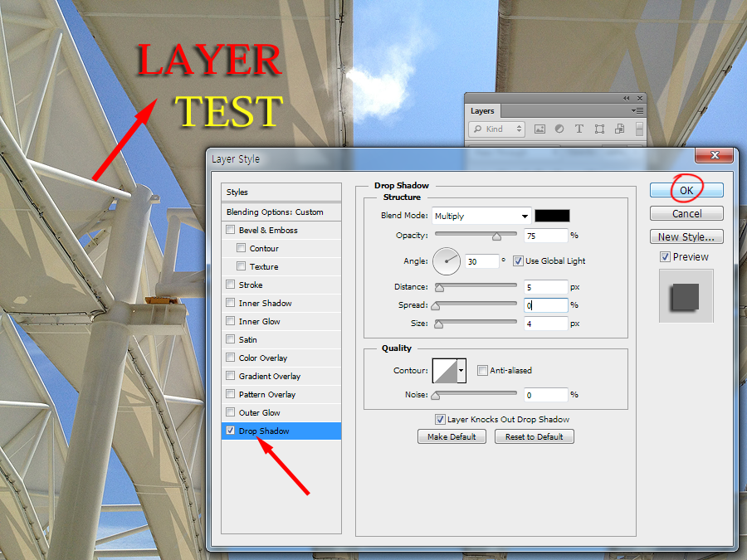747x560 pixels.
Task: Switch to the Layers panel tab
Action: click(482, 111)
